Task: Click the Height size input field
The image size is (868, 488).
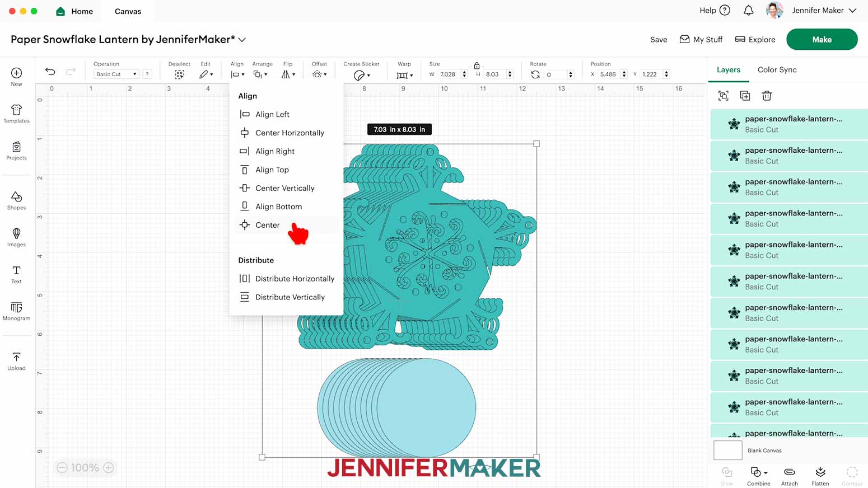Action: coord(494,74)
